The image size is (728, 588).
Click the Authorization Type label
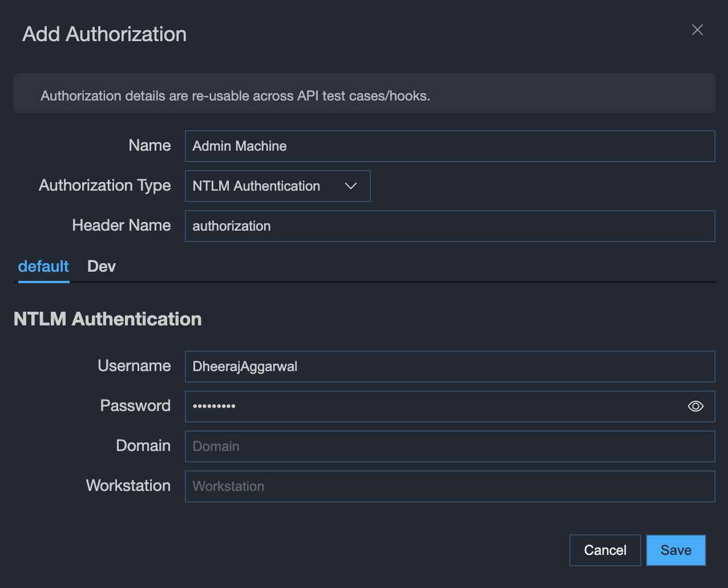tap(104, 186)
